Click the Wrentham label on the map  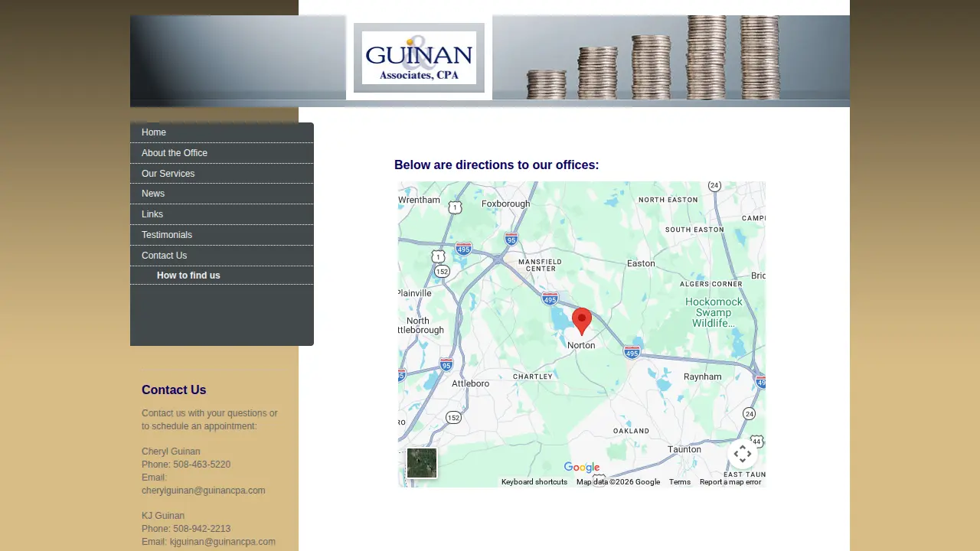[x=420, y=200]
